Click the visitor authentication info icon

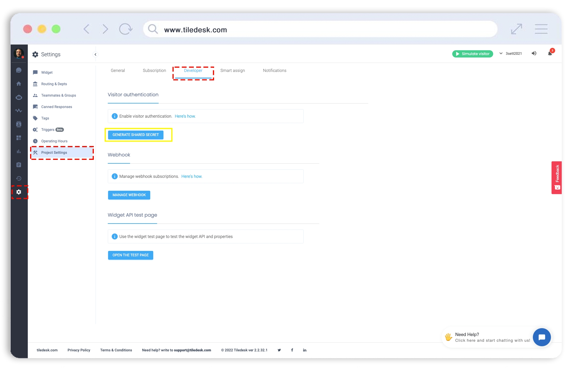tap(114, 116)
